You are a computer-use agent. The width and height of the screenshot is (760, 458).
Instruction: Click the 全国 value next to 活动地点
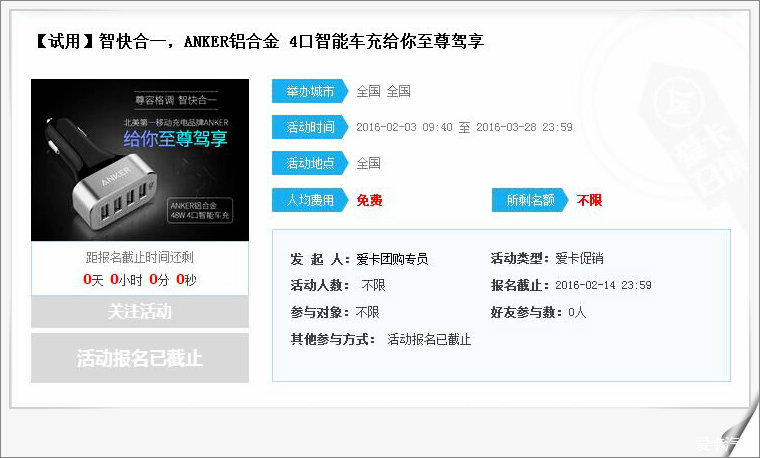coord(368,163)
